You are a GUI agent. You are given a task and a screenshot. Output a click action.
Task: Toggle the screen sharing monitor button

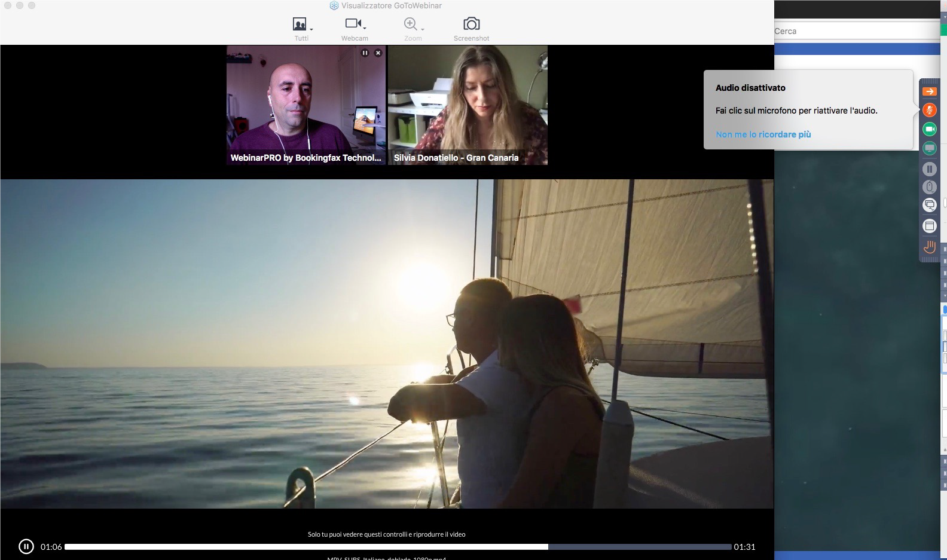click(929, 148)
